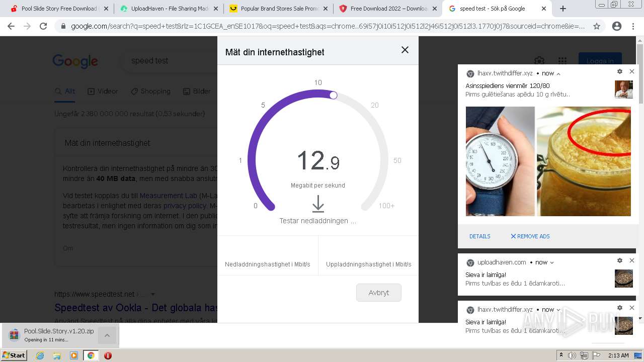Select the Videor search tab
The width and height of the screenshot is (644, 362).
[103, 92]
